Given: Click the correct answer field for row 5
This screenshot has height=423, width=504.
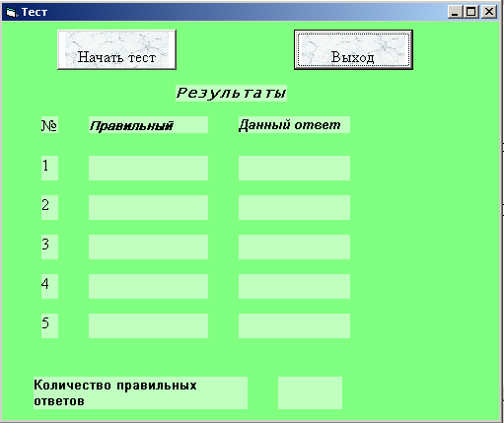Looking at the screenshot, I should coord(148,326).
